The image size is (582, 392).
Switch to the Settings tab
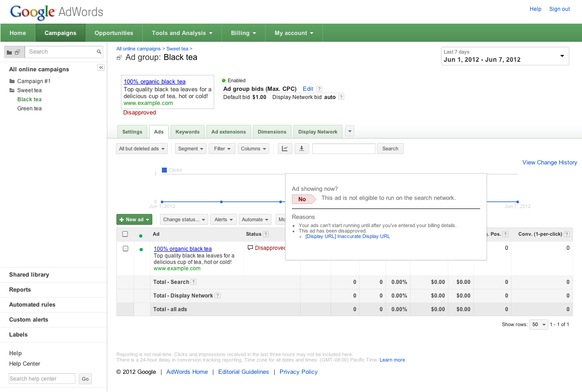132,132
